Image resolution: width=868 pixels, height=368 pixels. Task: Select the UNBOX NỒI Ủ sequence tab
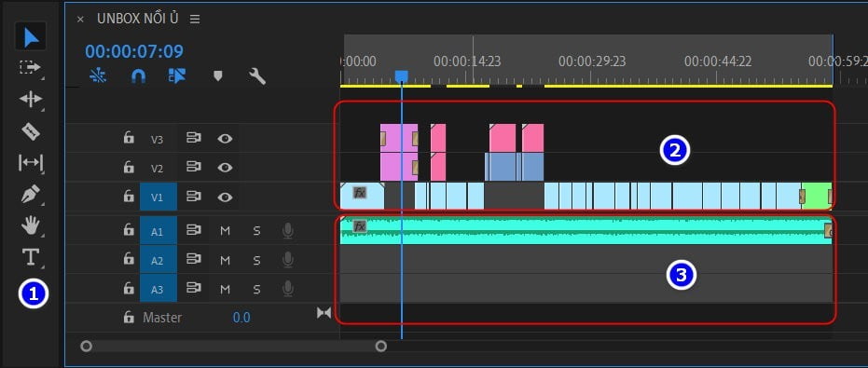(x=138, y=19)
